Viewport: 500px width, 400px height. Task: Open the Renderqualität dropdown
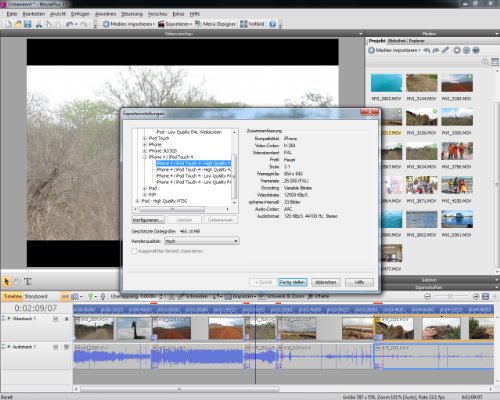tap(202, 241)
